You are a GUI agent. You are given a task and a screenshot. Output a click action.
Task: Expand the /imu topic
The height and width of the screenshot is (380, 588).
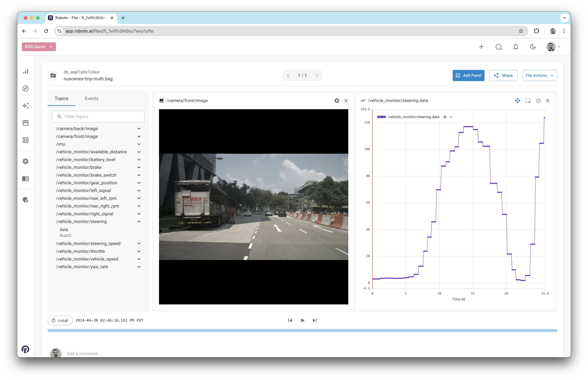tap(139, 144)
